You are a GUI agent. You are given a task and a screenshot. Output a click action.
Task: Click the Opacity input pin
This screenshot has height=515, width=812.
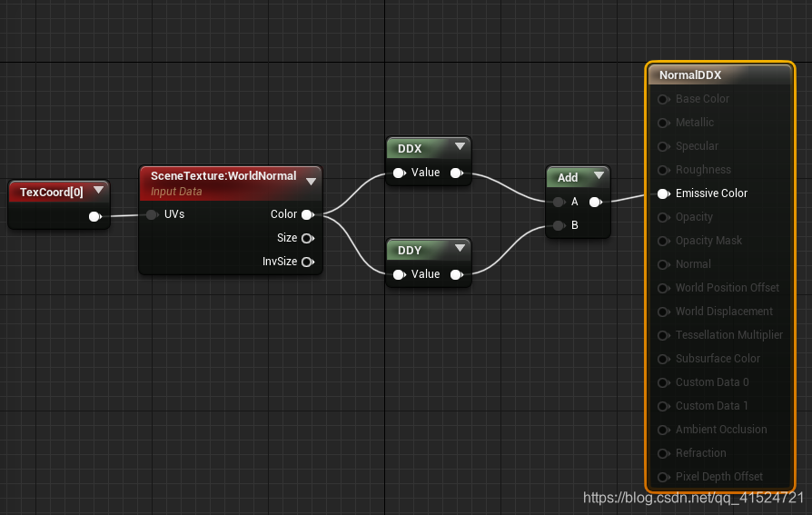(663, 217)
